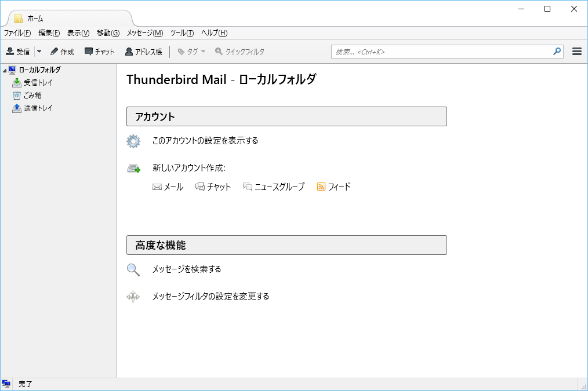
Task: Click the 高度な機能 section header
Action: 286,245
